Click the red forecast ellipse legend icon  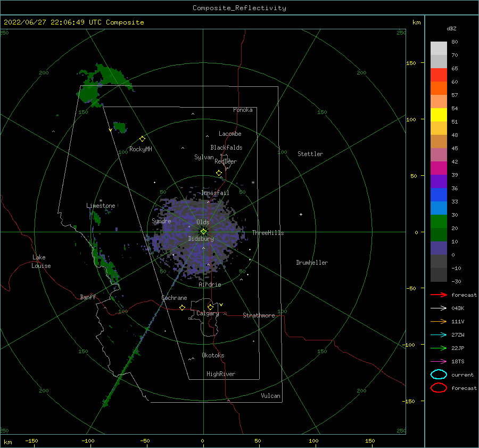(439, 388)
